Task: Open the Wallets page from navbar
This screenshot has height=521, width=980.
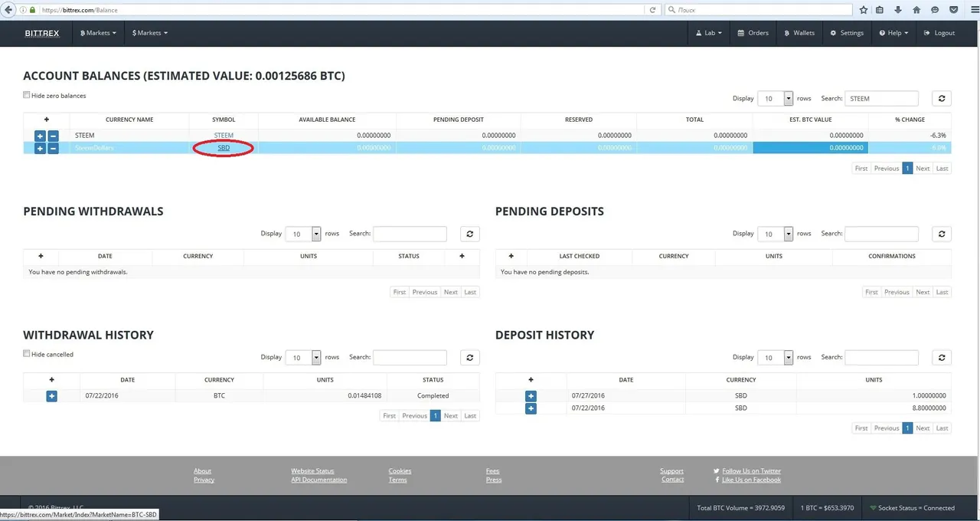Action: (799, 33)
